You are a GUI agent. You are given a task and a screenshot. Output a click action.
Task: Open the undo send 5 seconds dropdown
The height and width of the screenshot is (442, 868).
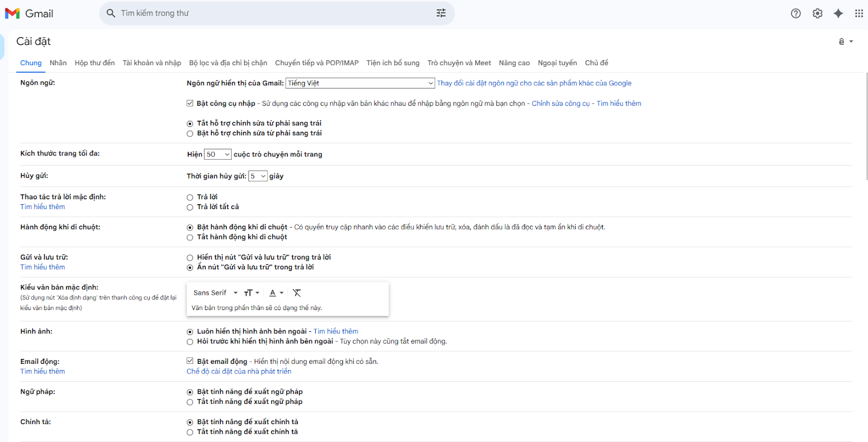[258, 176]
